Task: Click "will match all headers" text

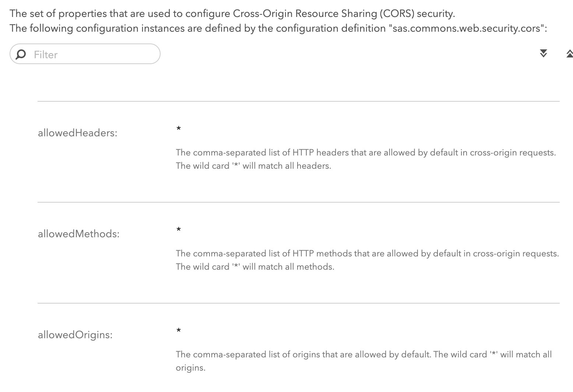Action: [x=287, y=166]
